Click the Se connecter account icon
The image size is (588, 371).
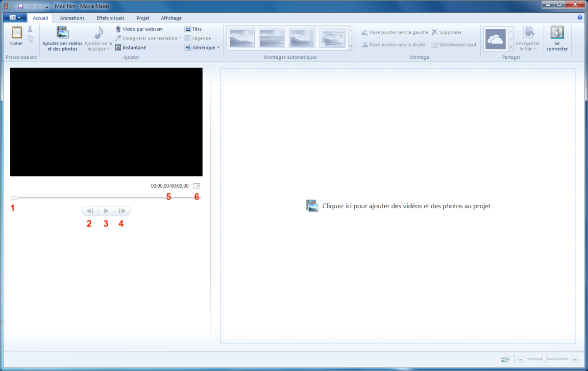point(557,33)
